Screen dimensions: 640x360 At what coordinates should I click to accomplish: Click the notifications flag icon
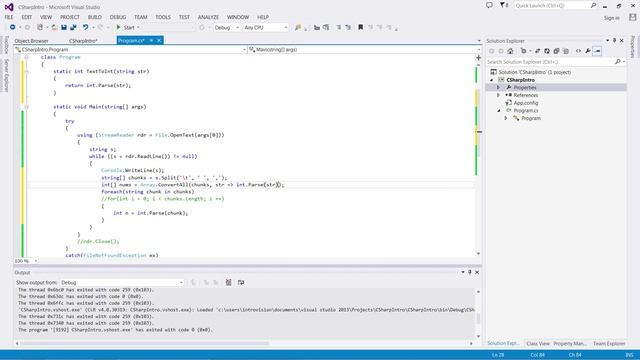click(504, 5)
